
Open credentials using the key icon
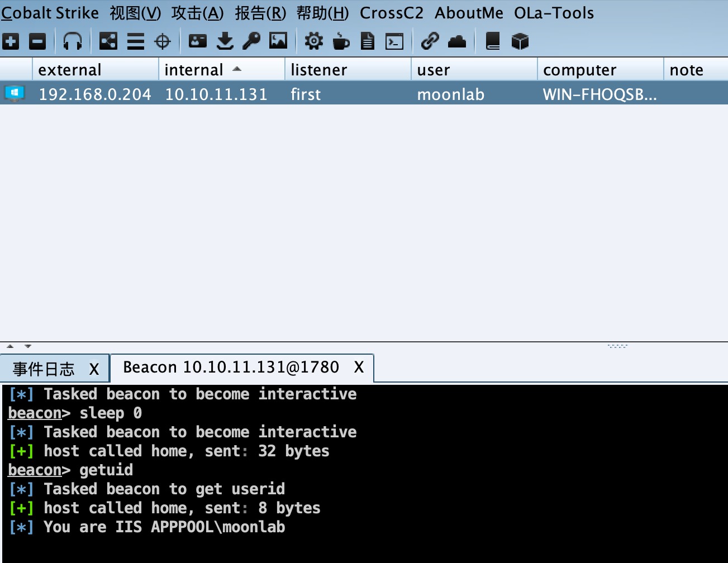[251, 41]
